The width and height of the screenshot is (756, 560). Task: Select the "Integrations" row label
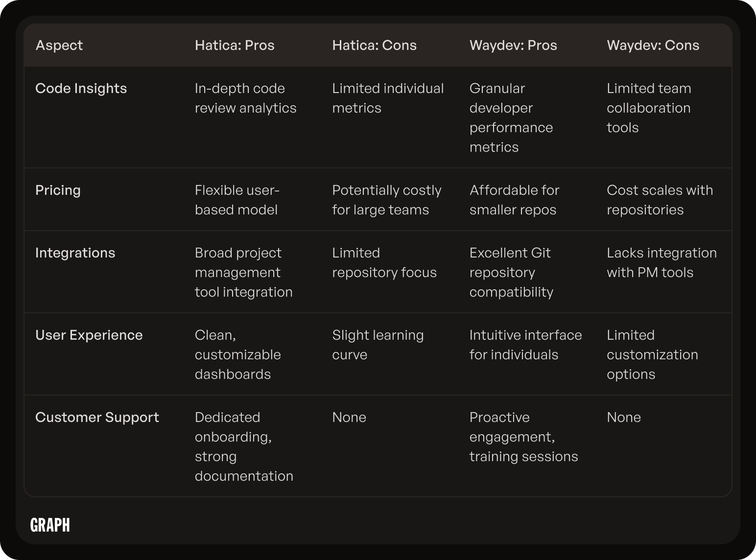click(75, 253)
